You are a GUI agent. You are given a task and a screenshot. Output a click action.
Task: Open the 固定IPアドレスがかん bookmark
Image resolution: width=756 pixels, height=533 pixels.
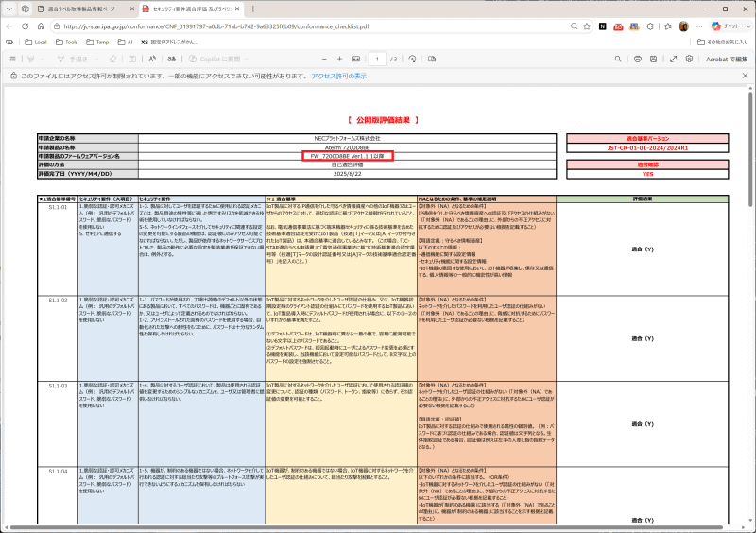[169, 42]
